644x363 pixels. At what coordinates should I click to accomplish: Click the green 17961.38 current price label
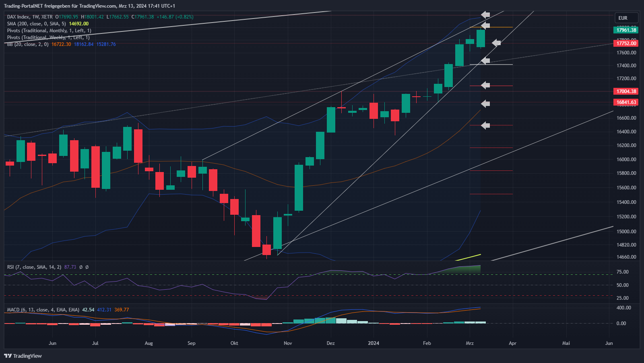[626, 30]
